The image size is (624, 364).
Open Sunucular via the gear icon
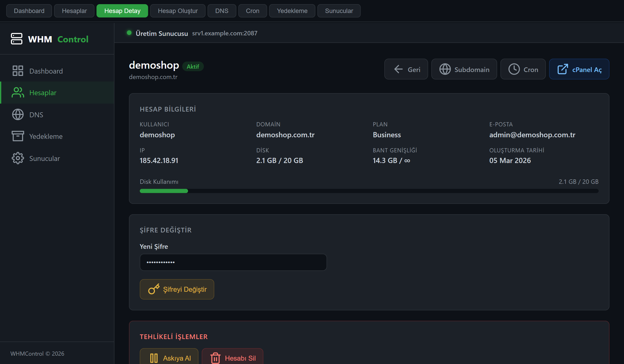(18, 158)
